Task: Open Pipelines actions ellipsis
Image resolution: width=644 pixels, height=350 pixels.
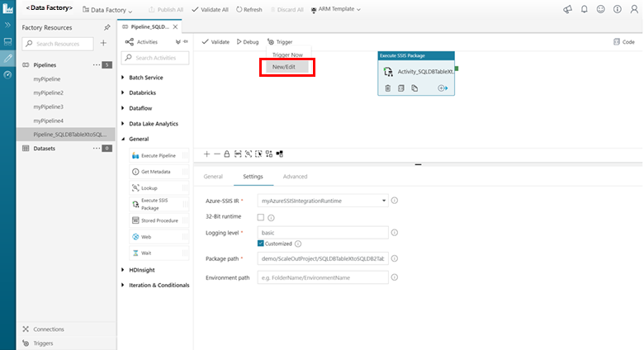Action: [x=96, y=65]
